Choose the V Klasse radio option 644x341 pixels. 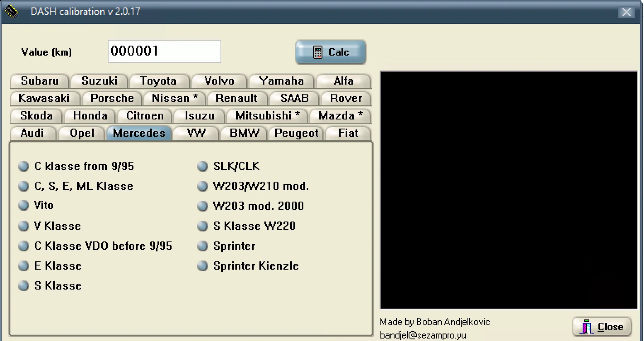pyautogui.click(x=50, y=226)
